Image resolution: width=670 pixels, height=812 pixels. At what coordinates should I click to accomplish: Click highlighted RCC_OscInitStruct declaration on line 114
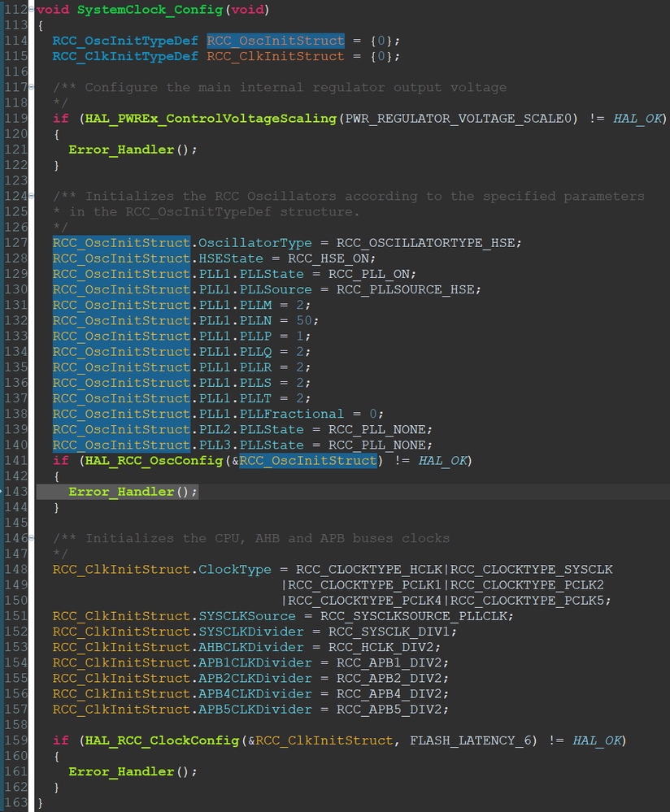[x=276, y=41]
